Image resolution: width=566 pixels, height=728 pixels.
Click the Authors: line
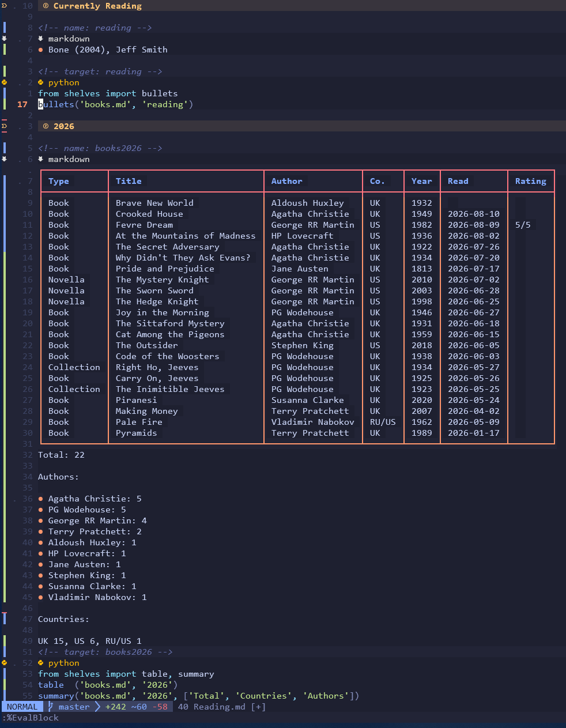[58, 477]
